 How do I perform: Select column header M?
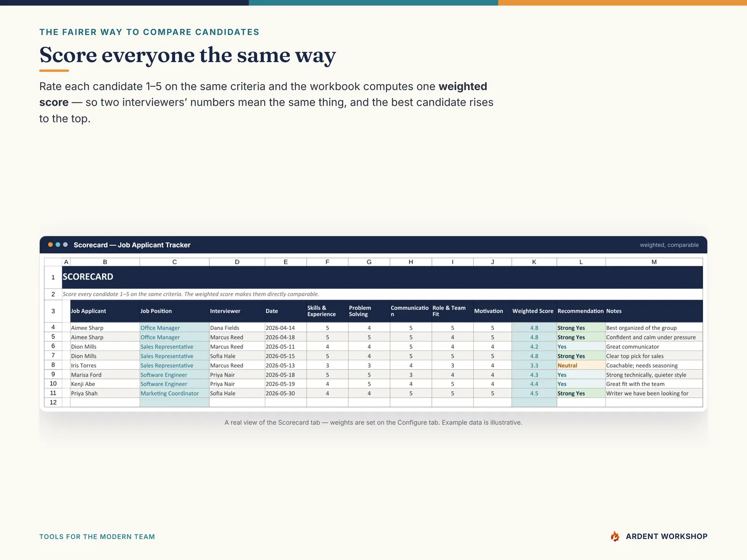[x=654, y=262]
